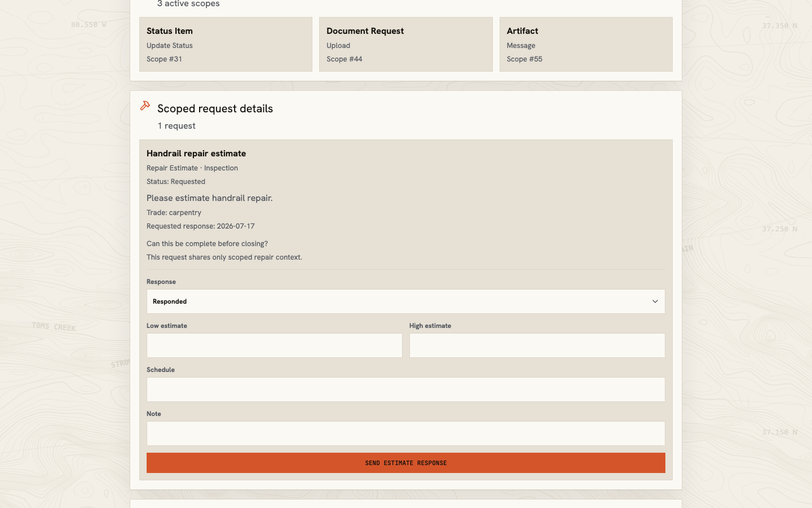Viewport: 812px width, 508px height.
Task: Click the 'Trade: carpentry' line
Action: click(174, 213)
